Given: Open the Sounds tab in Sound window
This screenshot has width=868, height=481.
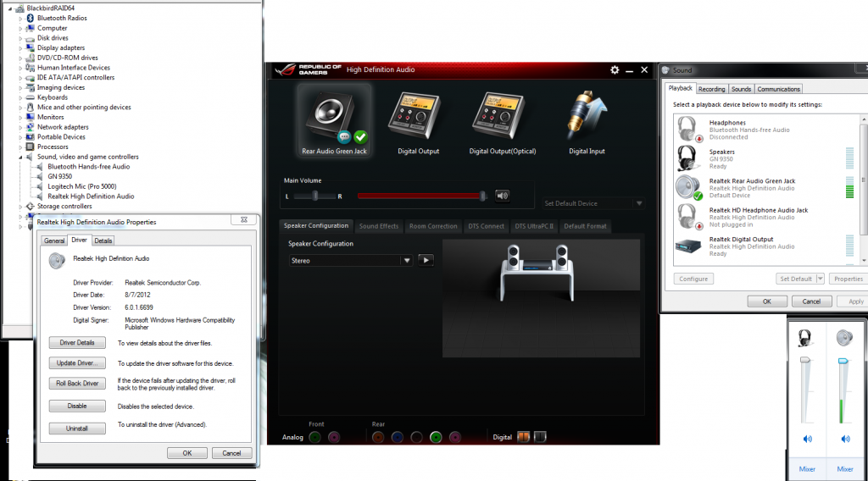Looking at the screenshot, I should (741, 89).
